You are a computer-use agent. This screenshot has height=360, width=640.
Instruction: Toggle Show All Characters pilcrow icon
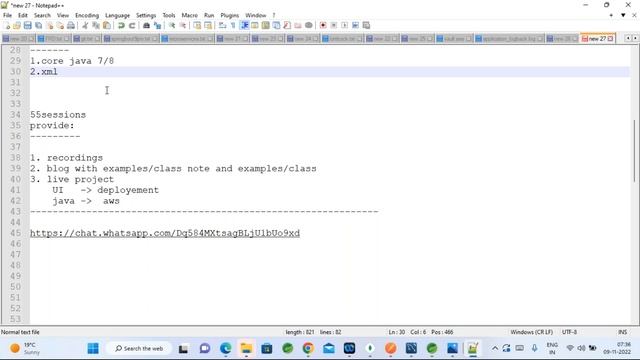click(233, 26)
